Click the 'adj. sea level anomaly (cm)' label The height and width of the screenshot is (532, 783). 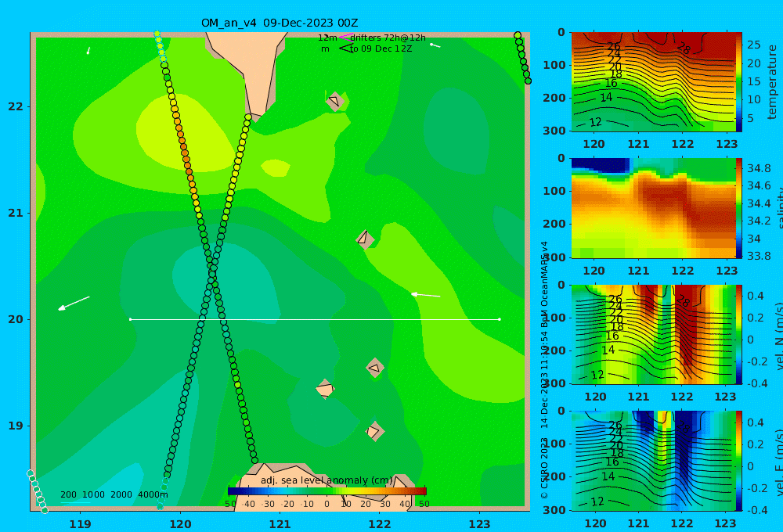tap(327, 480)
